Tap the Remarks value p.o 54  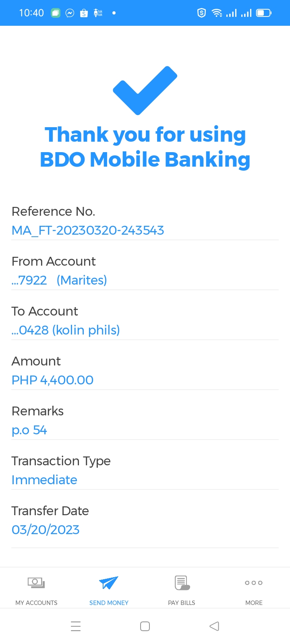29,430
